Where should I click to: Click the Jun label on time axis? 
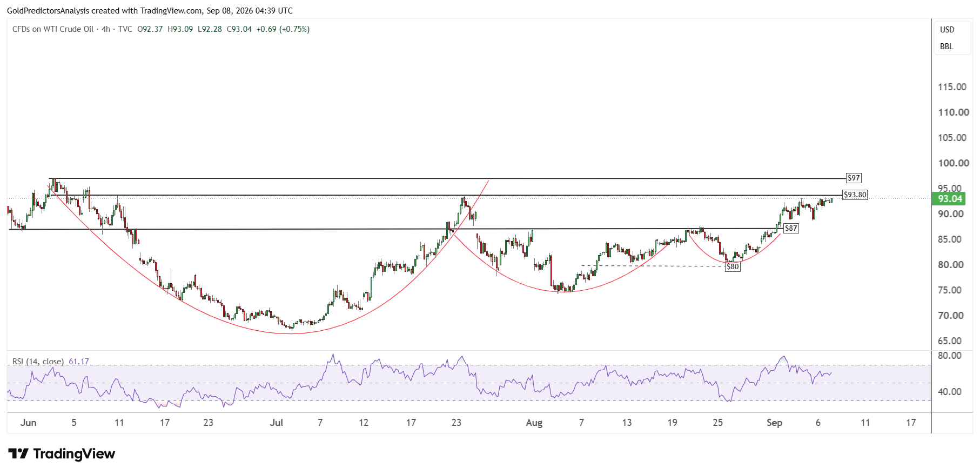28,423
